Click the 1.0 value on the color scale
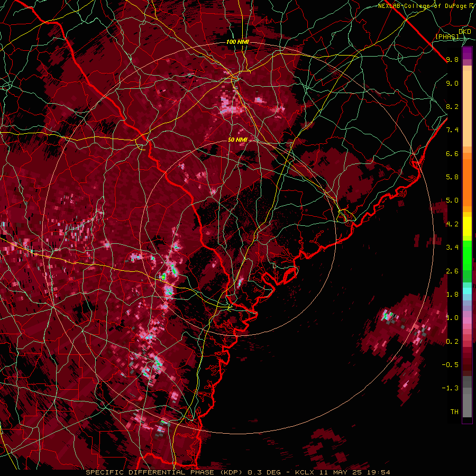 tap(452, 318)
